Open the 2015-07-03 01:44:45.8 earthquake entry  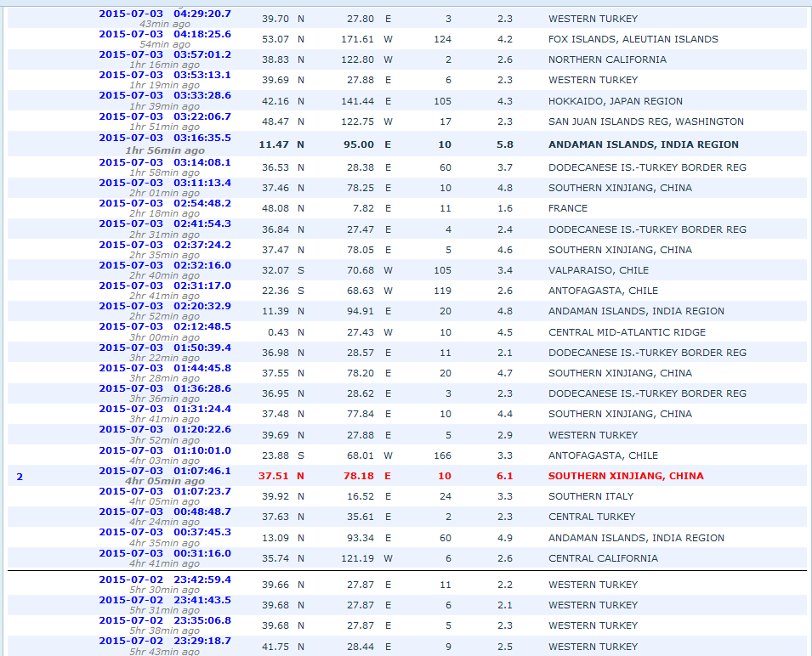(x=165, y=368)
